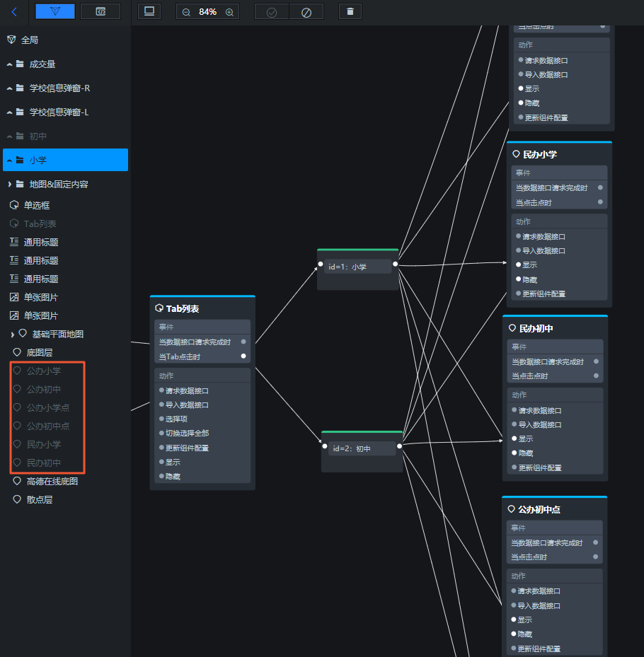This screenshot has height=657, width=644.
Task: Select the id=2: 初中 condition node
Action: pos(362,451)
